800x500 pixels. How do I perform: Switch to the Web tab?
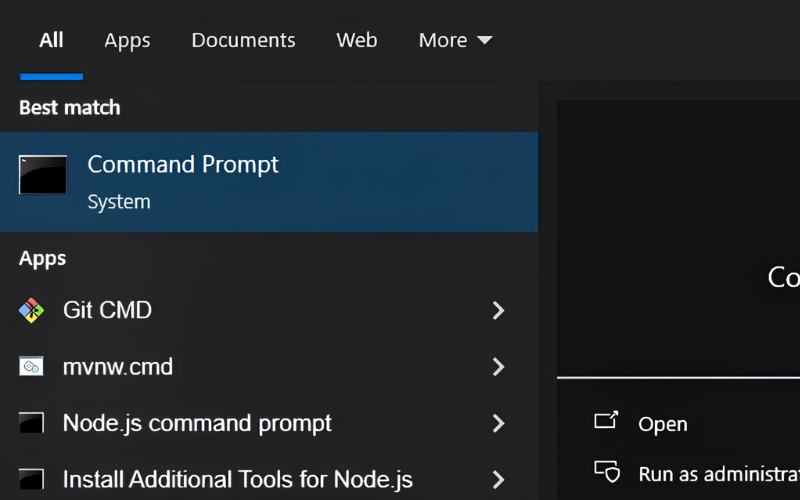357,40
